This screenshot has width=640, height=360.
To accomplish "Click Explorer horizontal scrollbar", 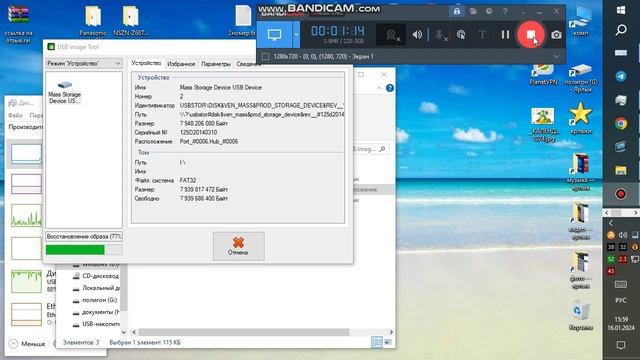I will click(244, 332).
